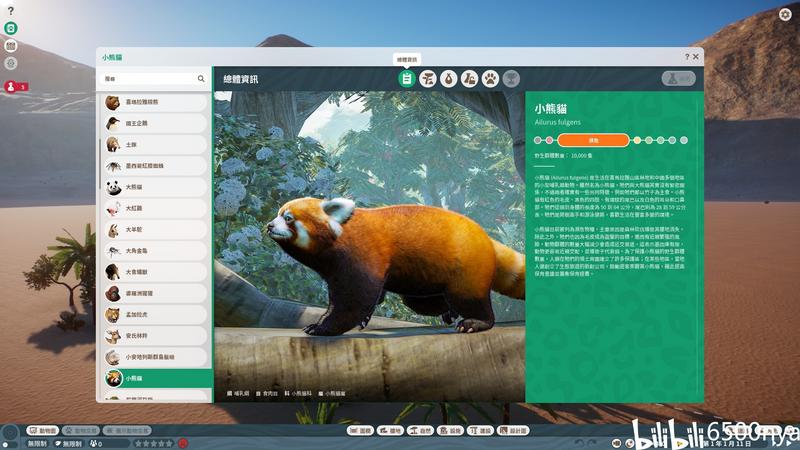The image size is (800, 450).
Task: Close the Zoopedia window
Action: coord(696,57)
